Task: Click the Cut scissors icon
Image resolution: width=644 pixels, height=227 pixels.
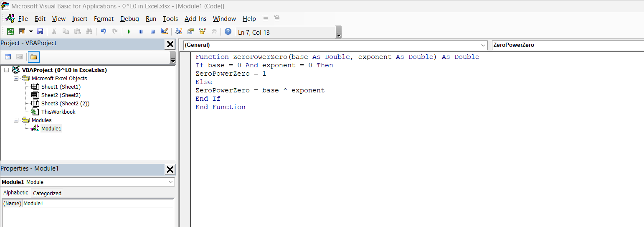Action: 54,32
